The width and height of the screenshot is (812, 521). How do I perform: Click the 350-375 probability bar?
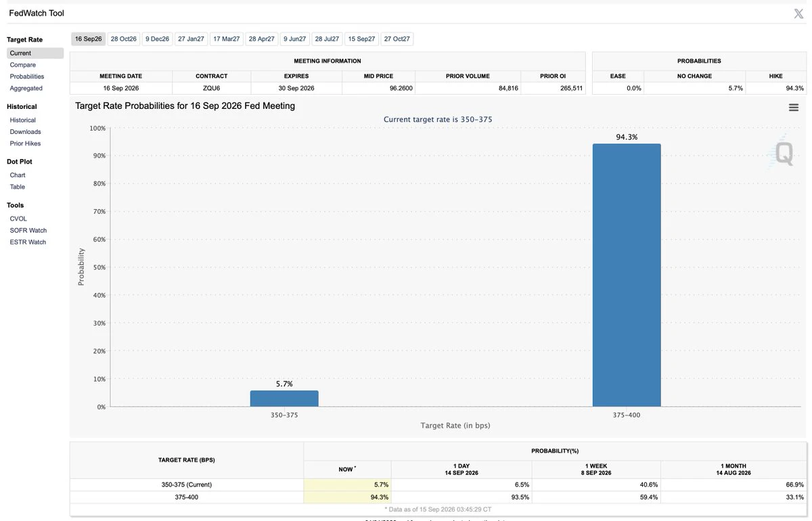coord(284,399)
